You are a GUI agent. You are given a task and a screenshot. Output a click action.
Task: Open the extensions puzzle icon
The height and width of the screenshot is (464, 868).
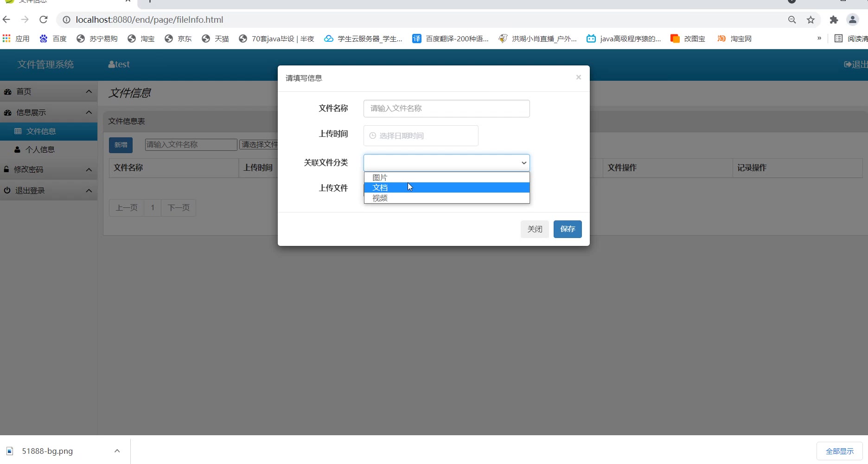pyautogui.click(x=834, y=19)
